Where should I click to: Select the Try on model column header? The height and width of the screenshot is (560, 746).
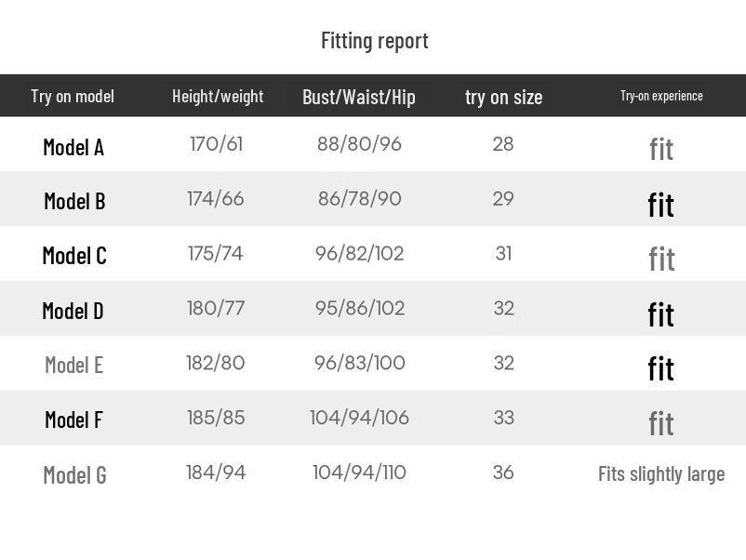pos(73,96)
